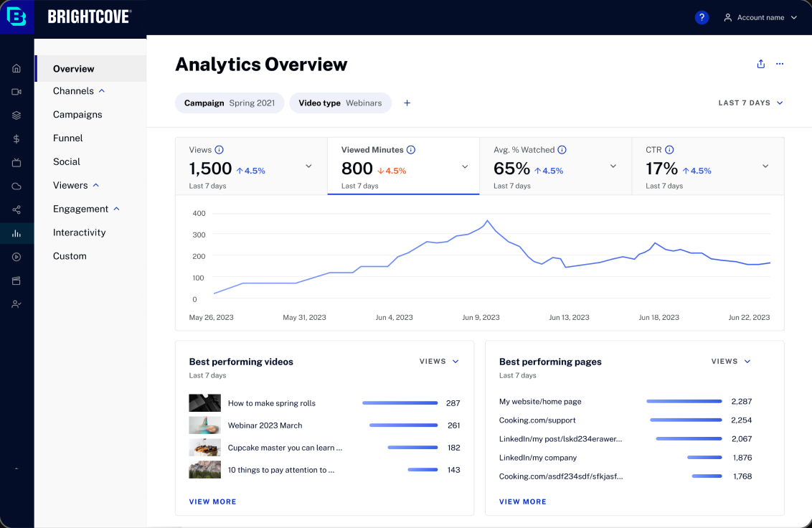
Task: Click the Brightcove wordmark
Action: coord(90,16)
